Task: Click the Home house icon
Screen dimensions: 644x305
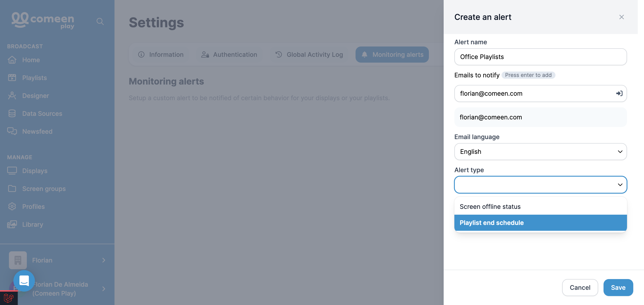Action: (12, 60)
